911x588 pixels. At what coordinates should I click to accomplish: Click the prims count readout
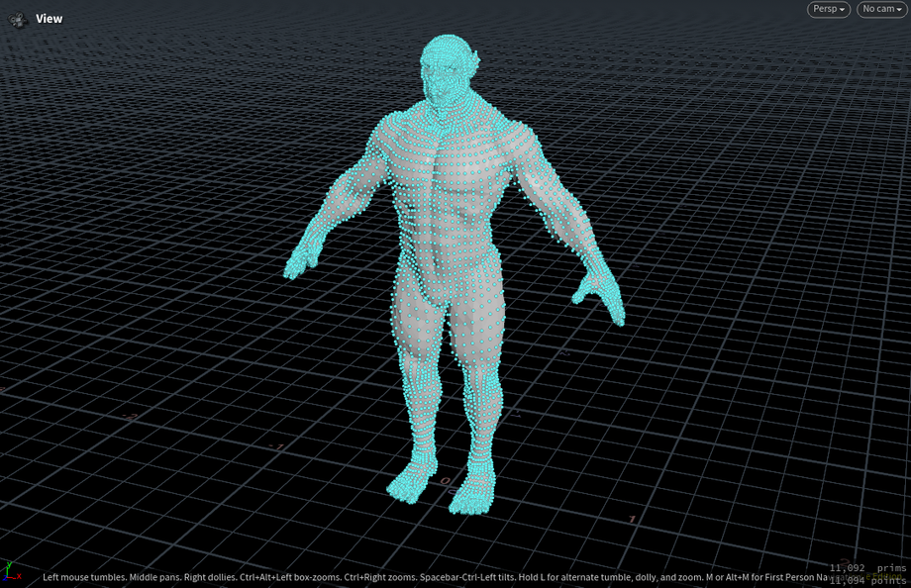(x=867, y=568)
